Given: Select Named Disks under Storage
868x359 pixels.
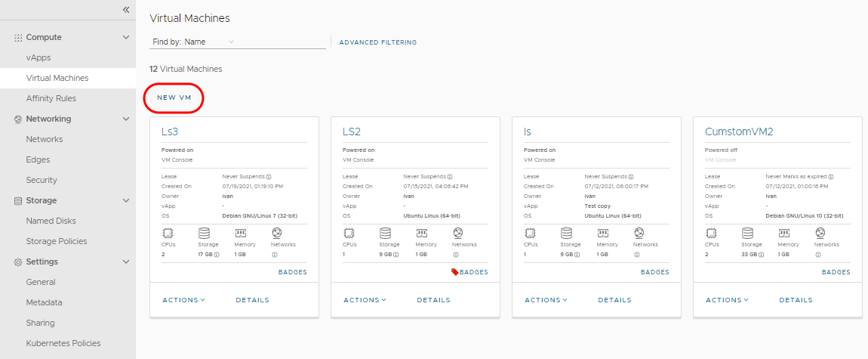Looking at the screenshot, I should pyautogui.click(x=51, y=221).
